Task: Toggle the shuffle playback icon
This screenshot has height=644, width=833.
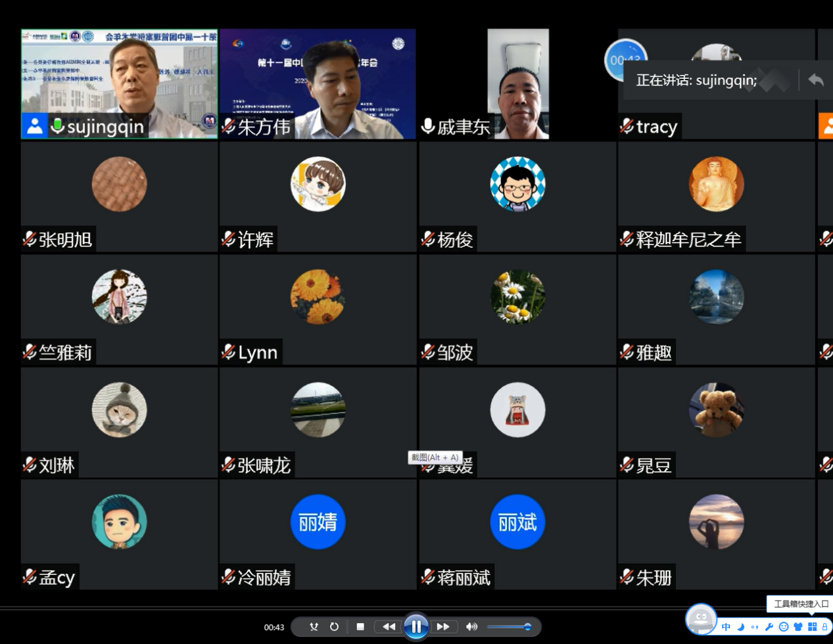Action: [x=314, y=627]
